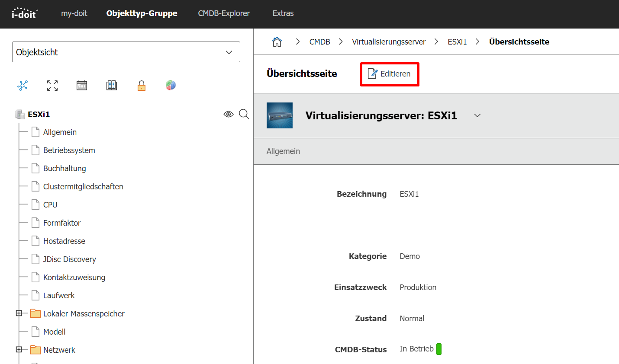The image size is (619, 364).
Task: Open the calendar icon in sidebar toolbar
Action: click(82, 86)
